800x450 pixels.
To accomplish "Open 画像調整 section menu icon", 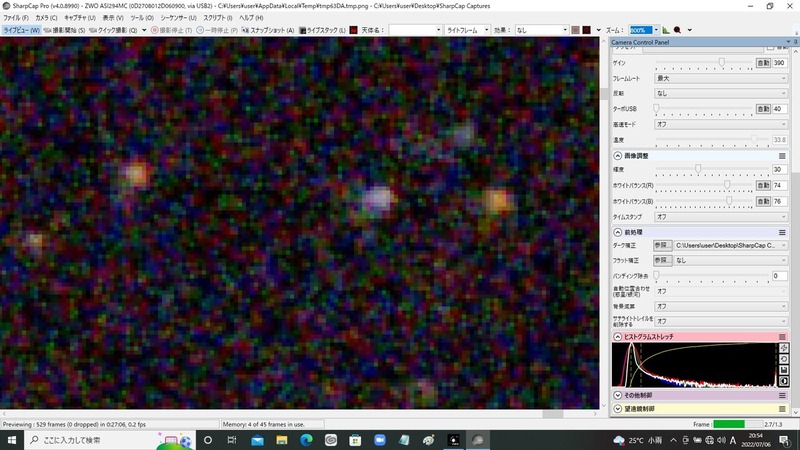I will point(782,156).
